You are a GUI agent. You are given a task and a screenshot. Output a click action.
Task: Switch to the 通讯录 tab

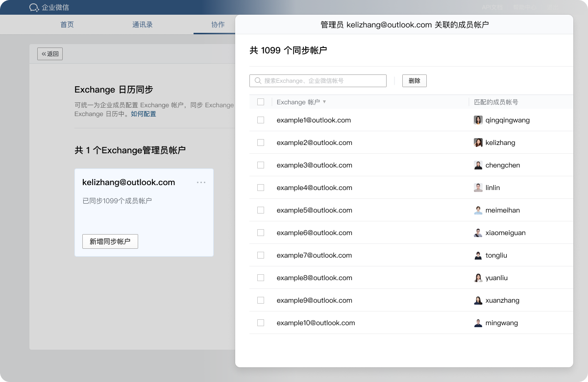[143, 24]
